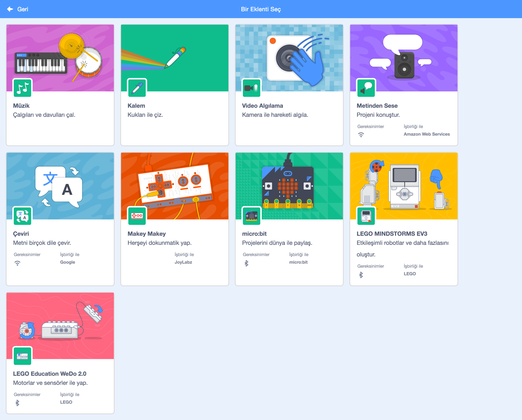Select the Çeviri translate icon
The image size is (522, 420).
point(22,216)
